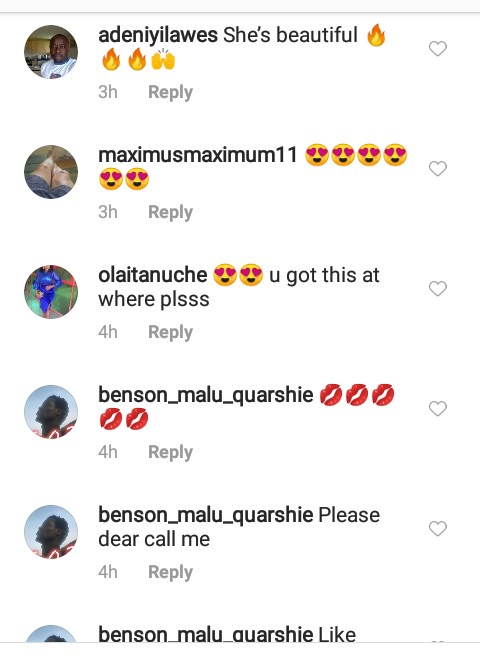Like olaitanuche's comment with heart icon
The width and height of the screenshot is (480, 656).
tap(438, 288)
